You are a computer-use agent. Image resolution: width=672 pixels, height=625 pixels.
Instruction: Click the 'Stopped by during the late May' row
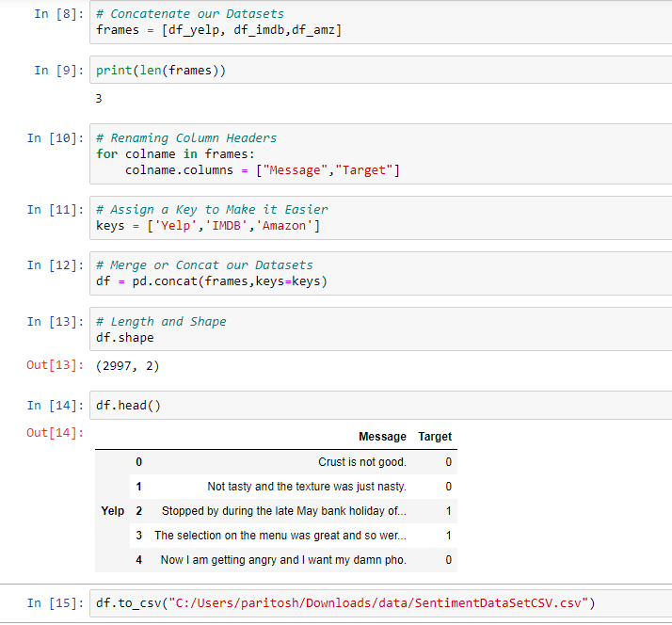(x=294, y=511)
